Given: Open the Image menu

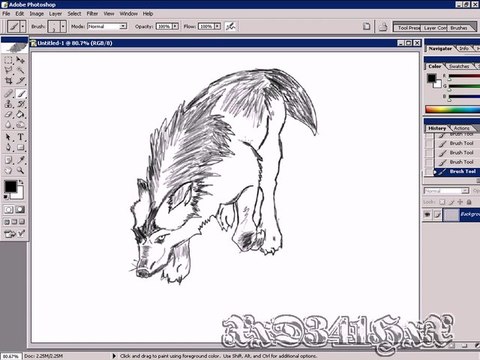Looking at the screenshot, I should (37, 14).
